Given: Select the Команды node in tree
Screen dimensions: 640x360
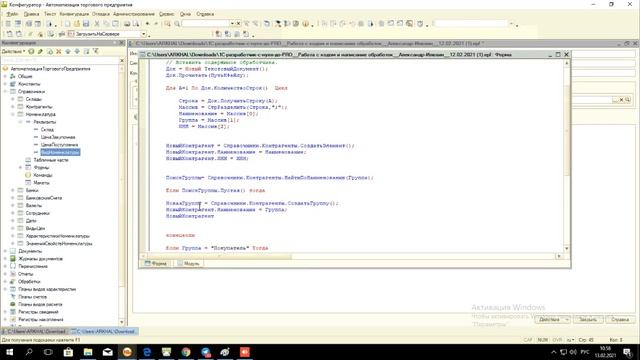Looking at the screenshot, I should (42, 175).
